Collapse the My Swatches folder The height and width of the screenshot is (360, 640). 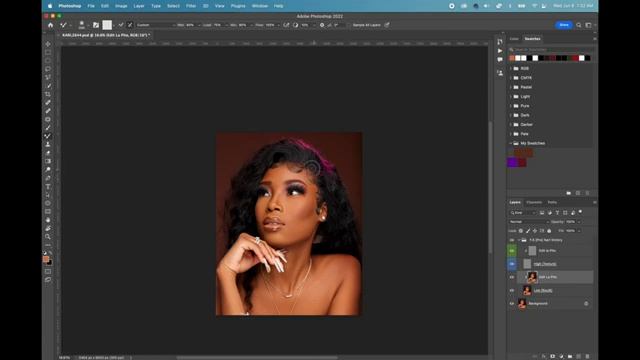[511, 143]
